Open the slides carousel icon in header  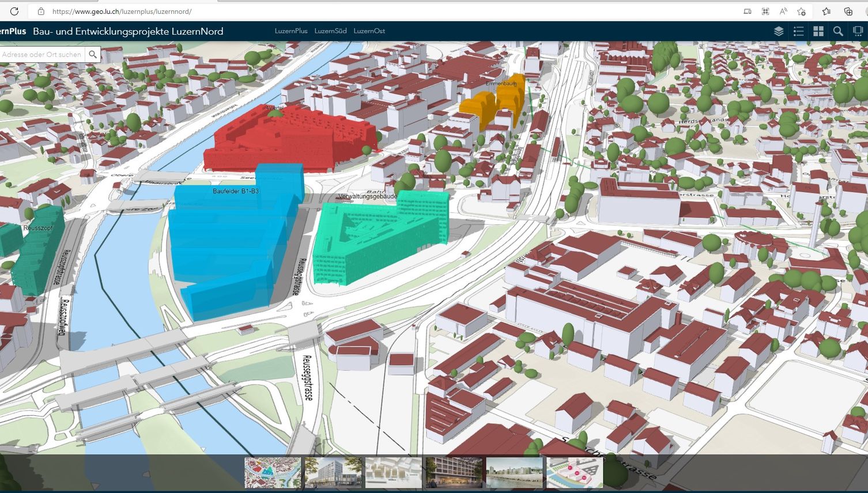pos(858,31)
